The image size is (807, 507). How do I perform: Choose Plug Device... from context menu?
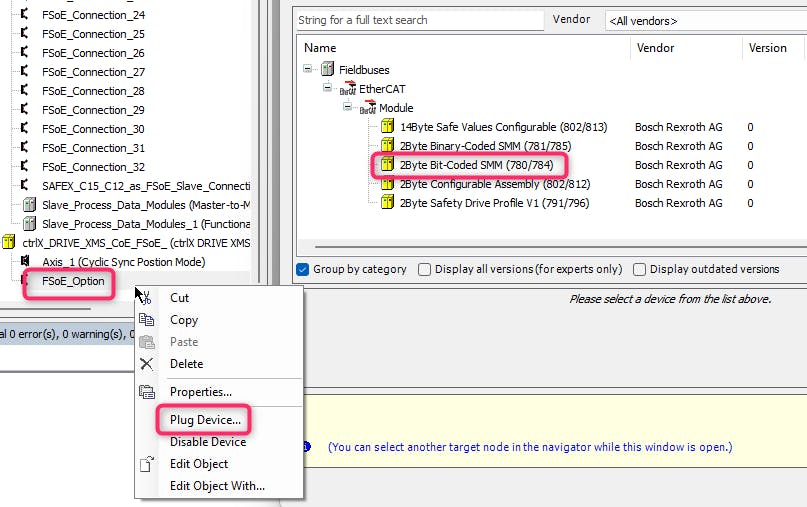[205, 420]
